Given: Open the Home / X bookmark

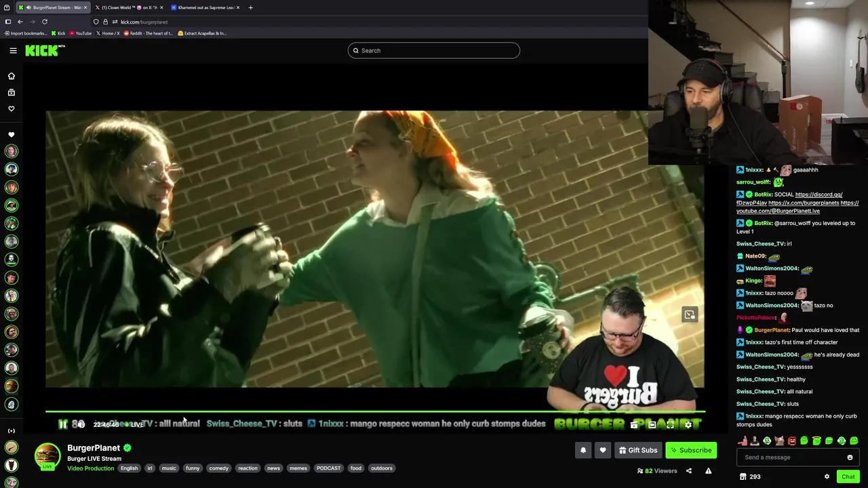Looking at the screenshot, I should [108, 33].
